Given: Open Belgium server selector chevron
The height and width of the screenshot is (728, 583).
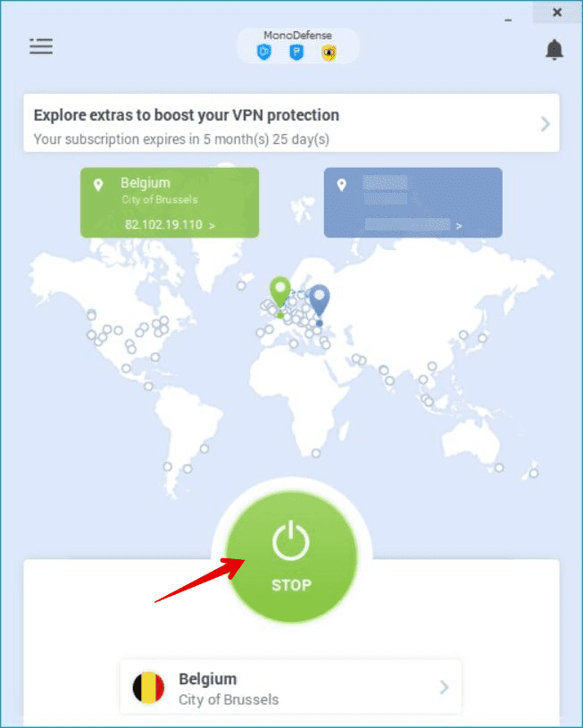Looking at the screenshot, I should tap(445, 687).
